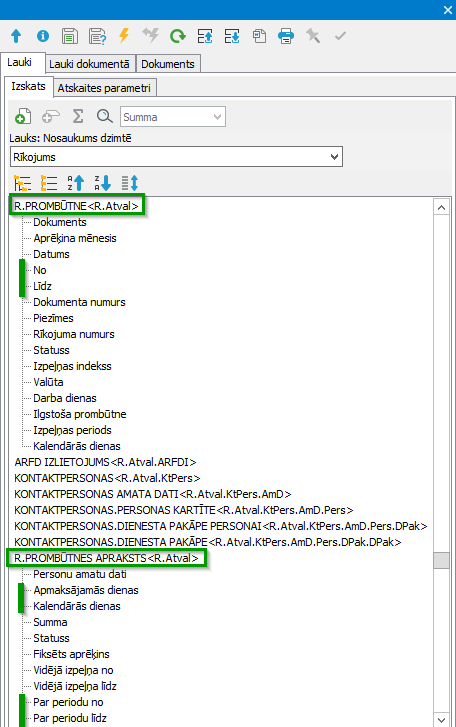Viewport: 456px width, 727px height.
Task: Open Atskaites parametri sub-tab
Action: (x=104, y=88)
